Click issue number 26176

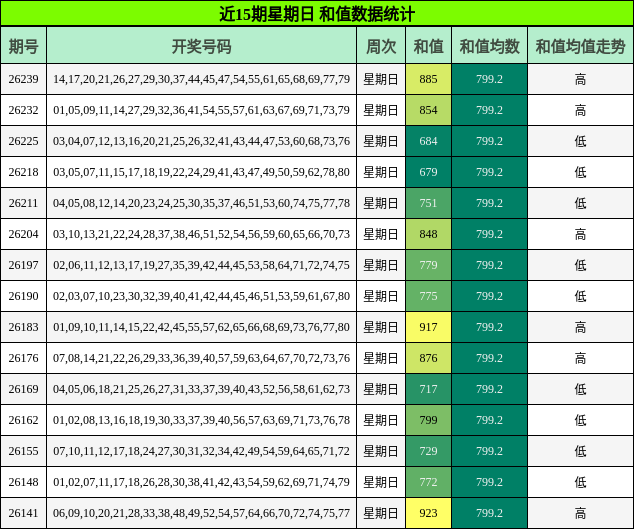(x=23, y=358)
